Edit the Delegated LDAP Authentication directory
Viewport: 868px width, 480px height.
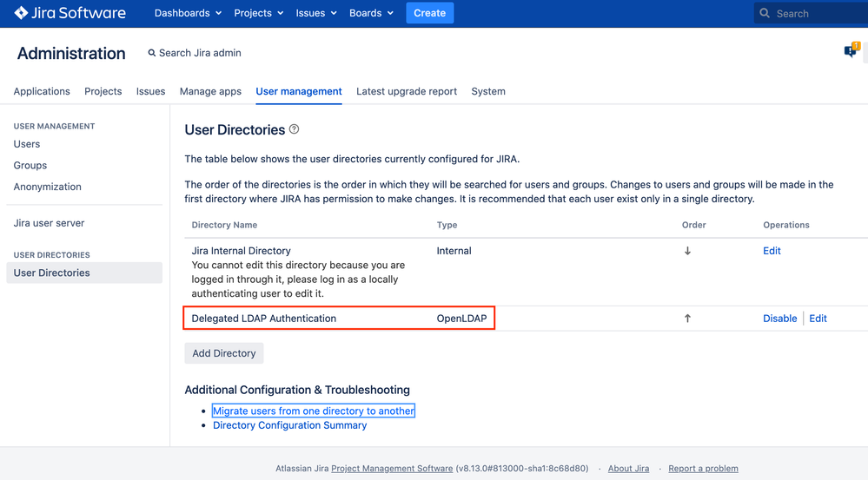[818, 318]
